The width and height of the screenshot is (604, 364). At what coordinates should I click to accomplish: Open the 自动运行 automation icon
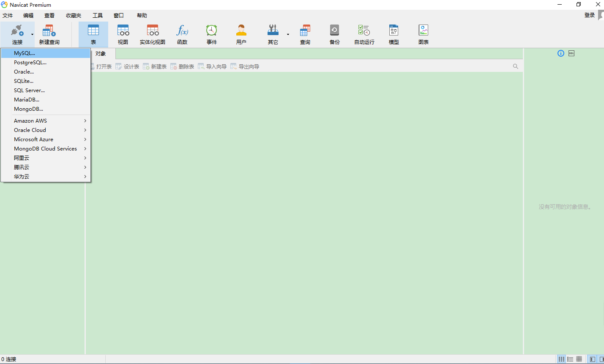point(364,30)
